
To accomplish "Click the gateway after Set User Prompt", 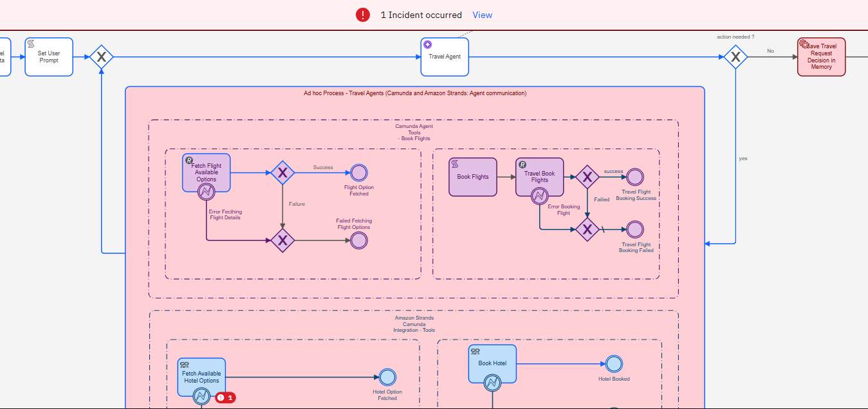I will click(x=101, y=57).
